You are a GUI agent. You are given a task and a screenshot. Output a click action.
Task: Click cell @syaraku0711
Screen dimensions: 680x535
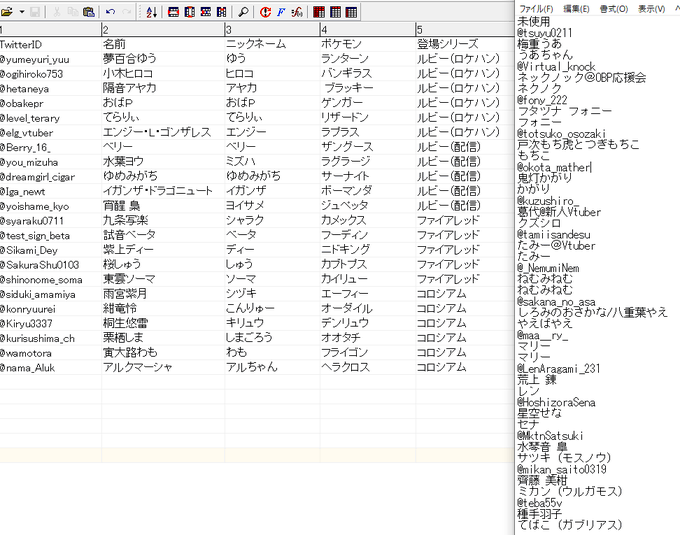click(x=51, y=221)
